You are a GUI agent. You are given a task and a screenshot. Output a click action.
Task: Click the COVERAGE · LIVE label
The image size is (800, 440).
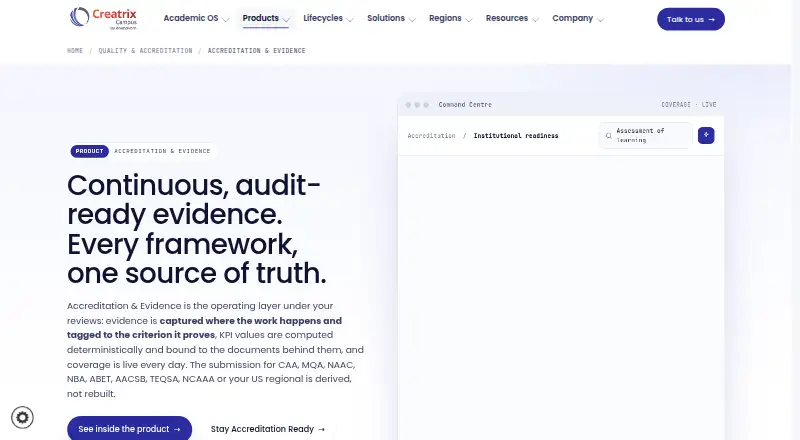689,105
